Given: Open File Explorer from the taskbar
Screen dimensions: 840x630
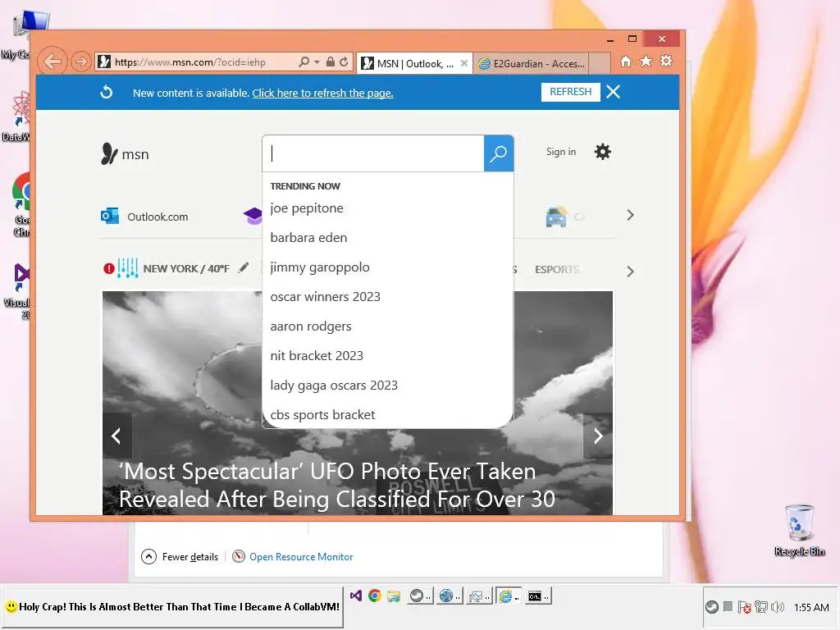Looking at the screenshot, I should 394,596.
